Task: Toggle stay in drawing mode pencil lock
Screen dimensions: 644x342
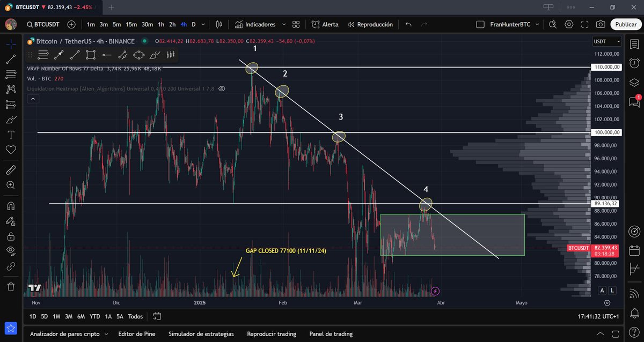Action: (x=11, y=221)
